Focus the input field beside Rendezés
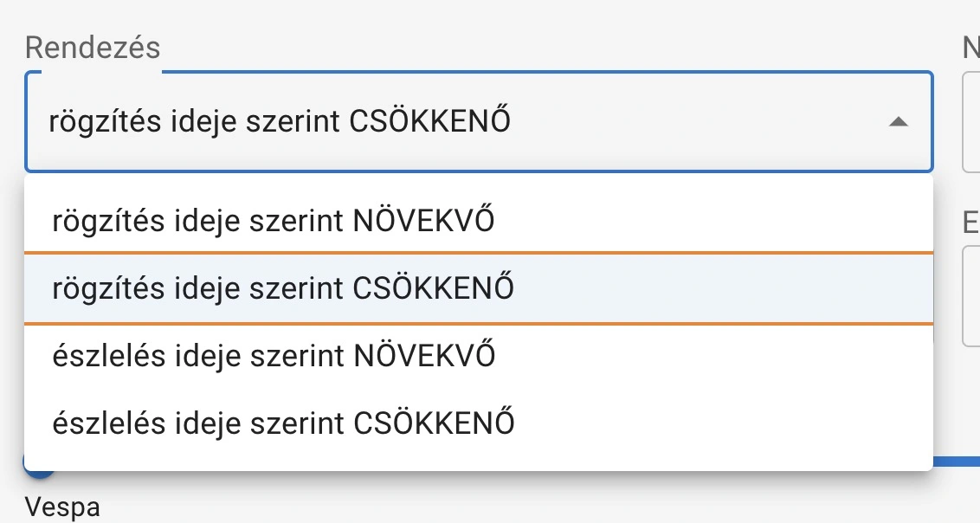The image size is (980, 523). pyautogui.click(x=971, y=122)
